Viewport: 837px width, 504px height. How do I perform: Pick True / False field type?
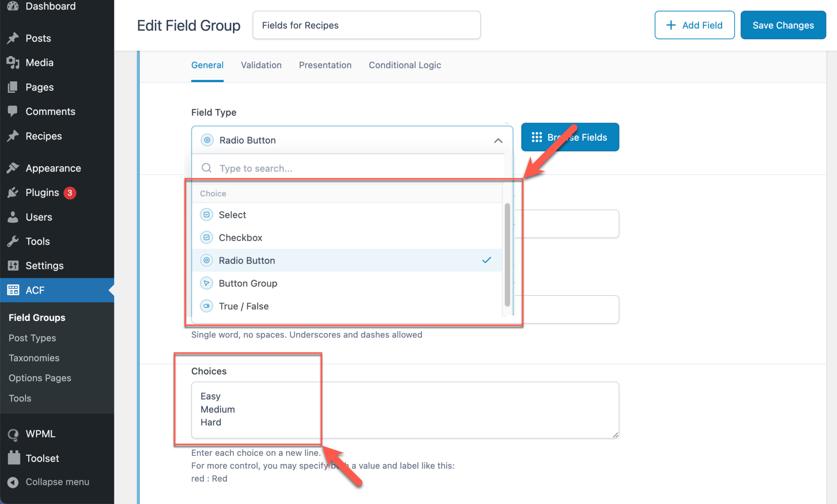click(244, 306)
